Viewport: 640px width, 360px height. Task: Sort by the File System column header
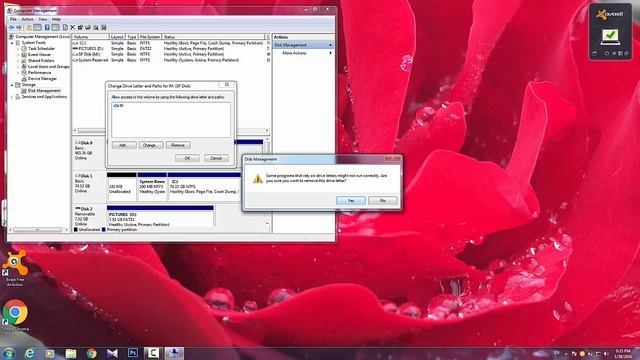point(150,37)
